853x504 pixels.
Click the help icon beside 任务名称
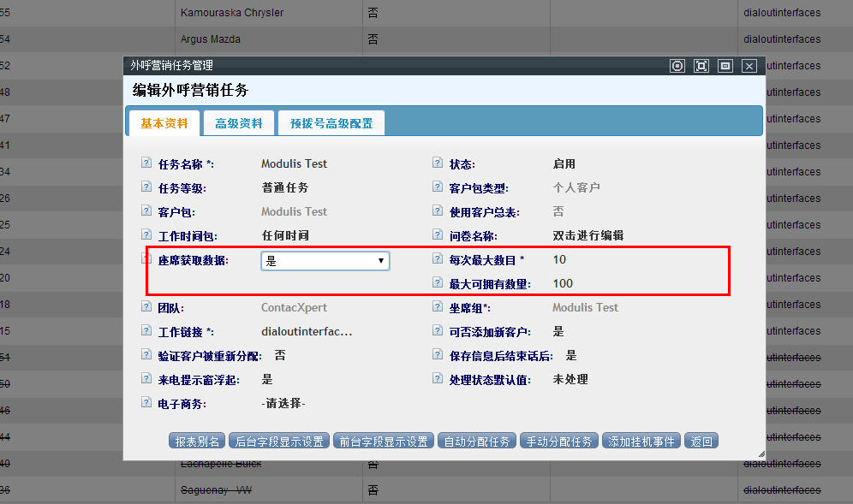pos(146,163)
